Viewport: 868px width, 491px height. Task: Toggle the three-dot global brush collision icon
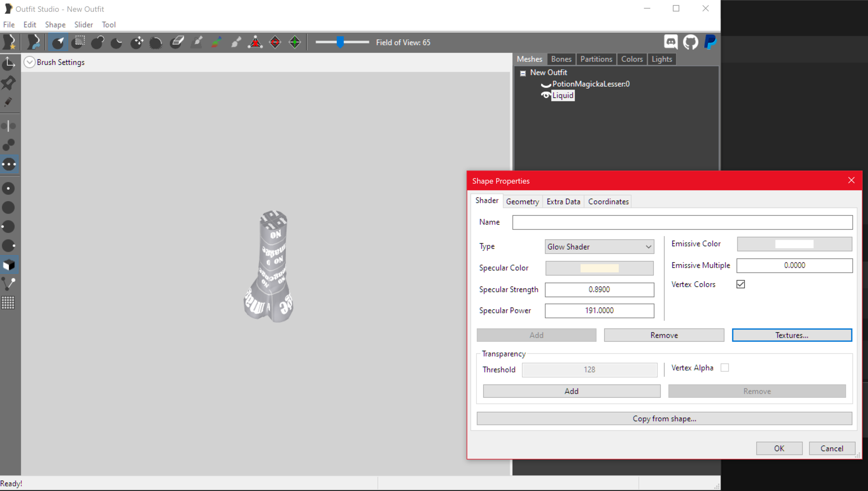9,164
